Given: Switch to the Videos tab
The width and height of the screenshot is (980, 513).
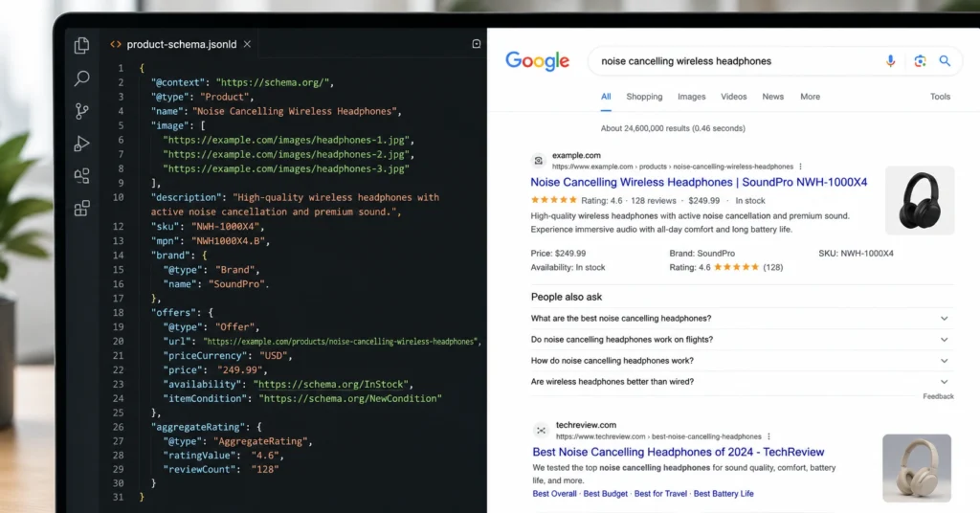Looking at the screenshot, I should click(734, 97).
